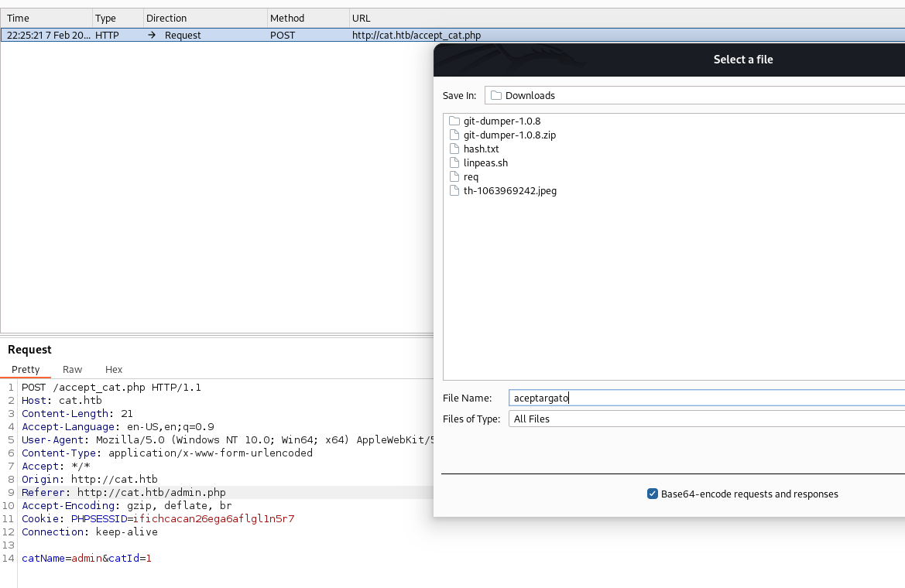
Task: Click the Host: cat.htb line
Action: coord(62,401)
